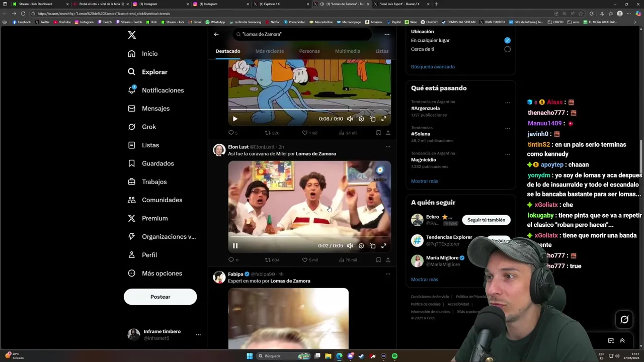Click Mostrar más under trends
The height and width of the screenshot is (362, 644).
[x=424, y=181]
